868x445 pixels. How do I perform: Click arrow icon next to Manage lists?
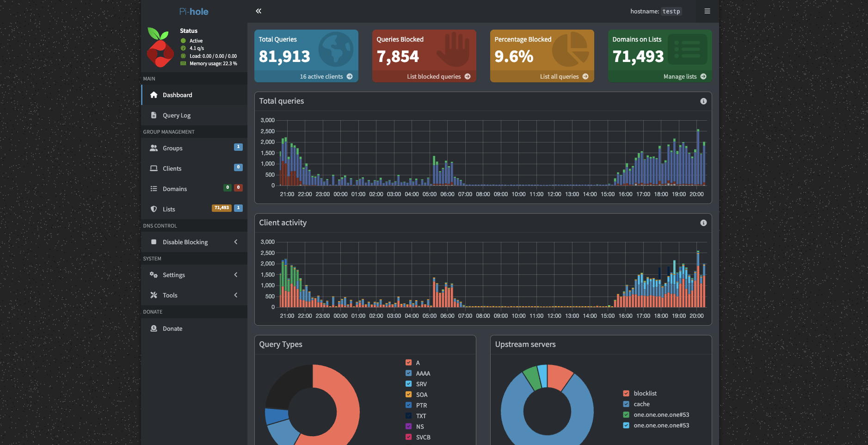click(x=703, y=77)
